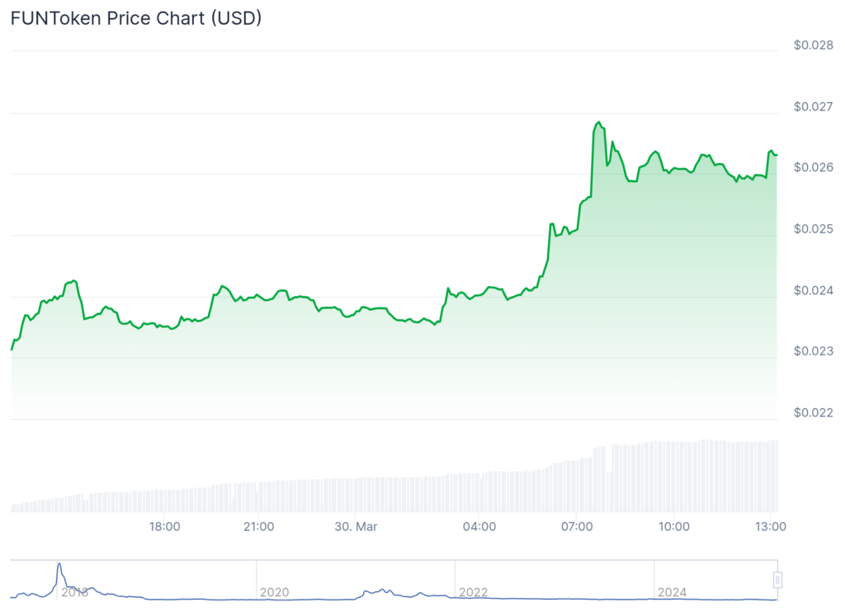845x616 pixels.
Task: Click the 2018 peak in the navigator
Action: (59, 567)
